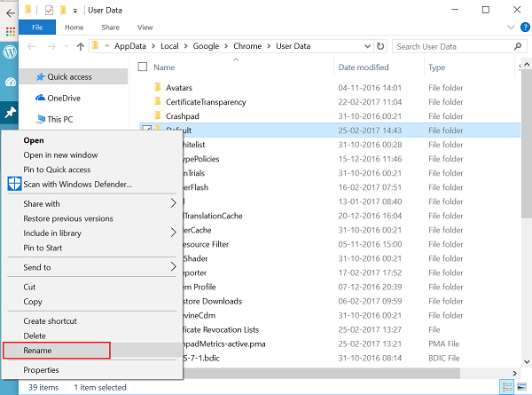Click the horizontal scrollbar right arrow
This screenshot has width=532, height=395.
coord(515,374)
